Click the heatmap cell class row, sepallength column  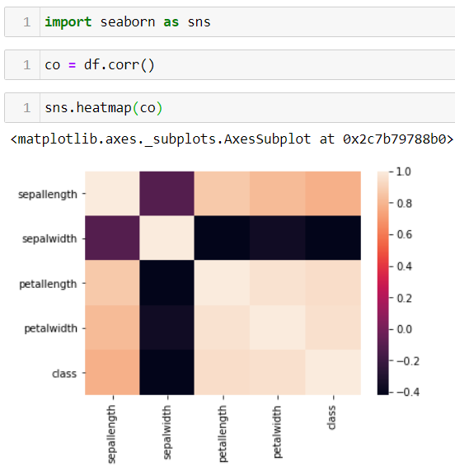[x=112, y=372]
